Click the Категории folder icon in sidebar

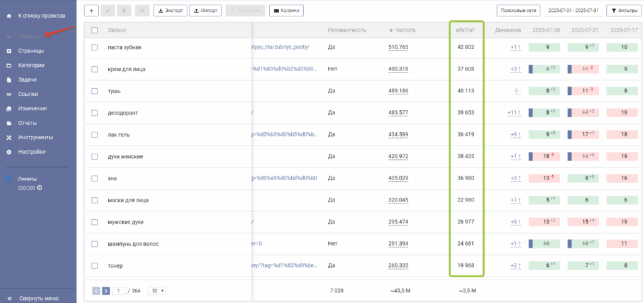point(9,66)
